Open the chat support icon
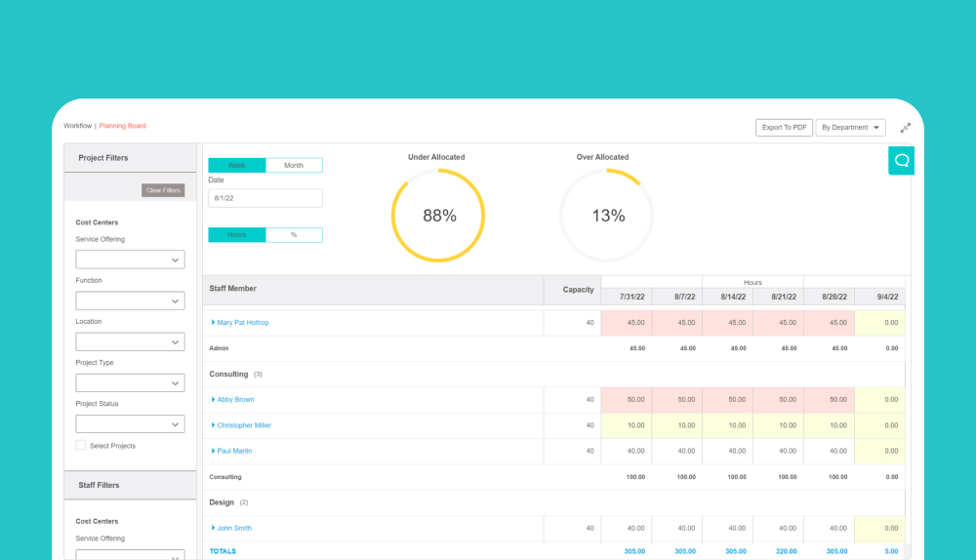The height and width of the screenshot is (560, 976). pyautogui.click(x=901, y=161)
